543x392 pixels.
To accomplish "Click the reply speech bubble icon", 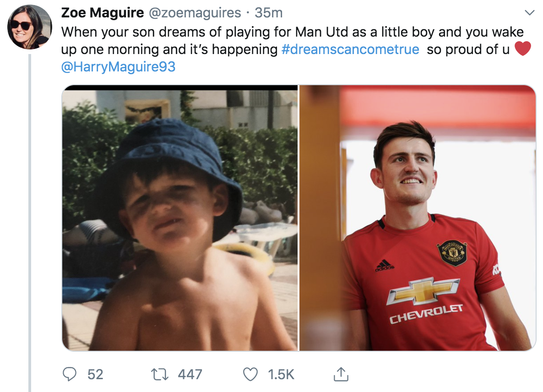I will pos(69,375).
